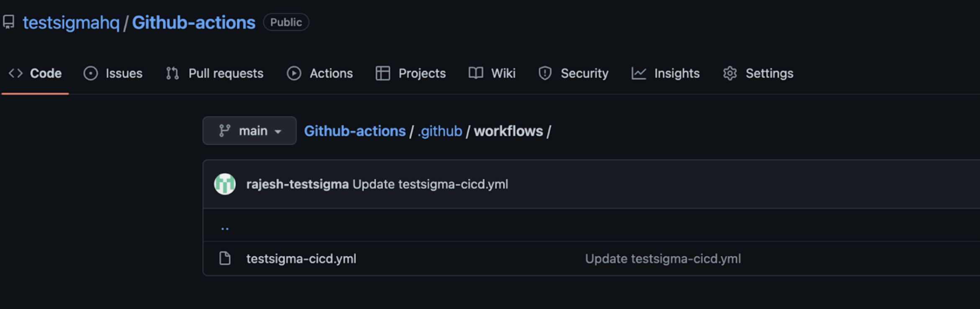
Task: Open the testsigmahq owner link
Action: tap(71, 23)
